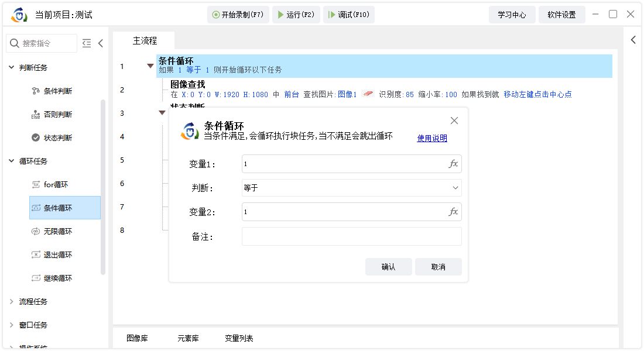Viewport: 644px width, 351px height.
Task: Select the 状态判断 checkmark icon
Action: (x=36, y=137)
